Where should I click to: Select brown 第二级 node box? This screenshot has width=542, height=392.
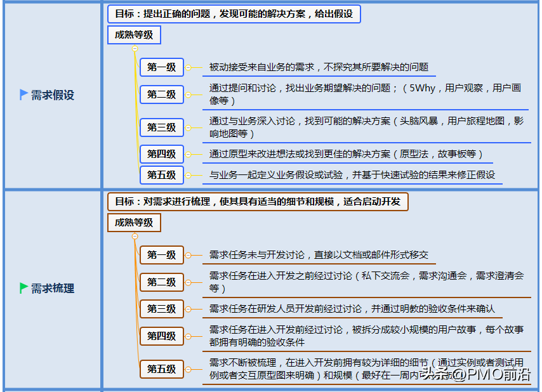tap(162, 282)
